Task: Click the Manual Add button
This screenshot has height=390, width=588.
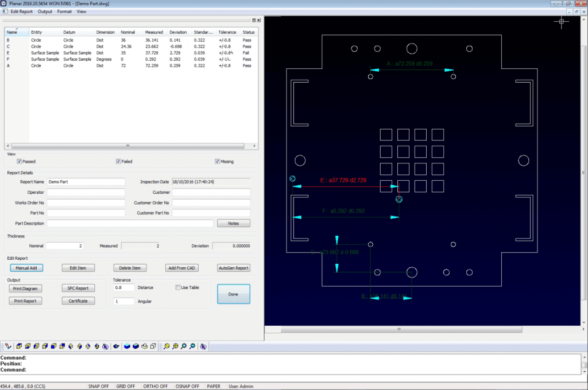Action: [26, 268]
